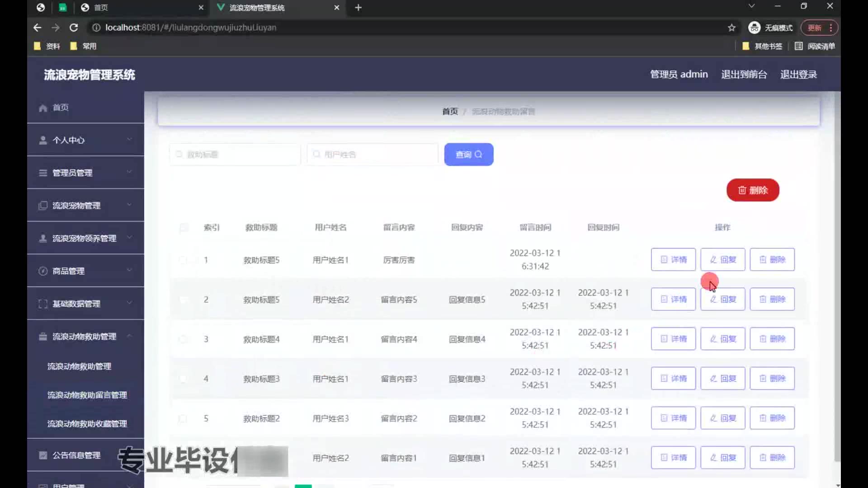Screen dimensions: 868x488
Task: Click the icon beside 公告信息管理
Action: (43, 455)
